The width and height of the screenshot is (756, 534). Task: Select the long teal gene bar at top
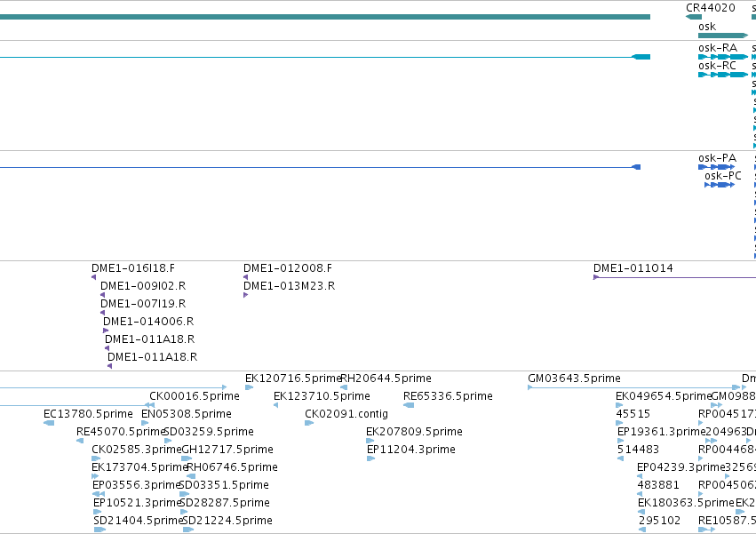pos(325,17)
